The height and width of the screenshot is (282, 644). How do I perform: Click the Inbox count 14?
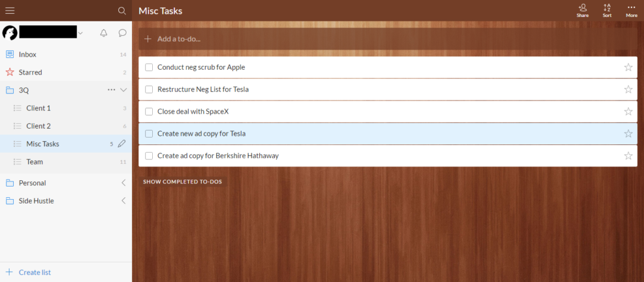pos(123,55)
